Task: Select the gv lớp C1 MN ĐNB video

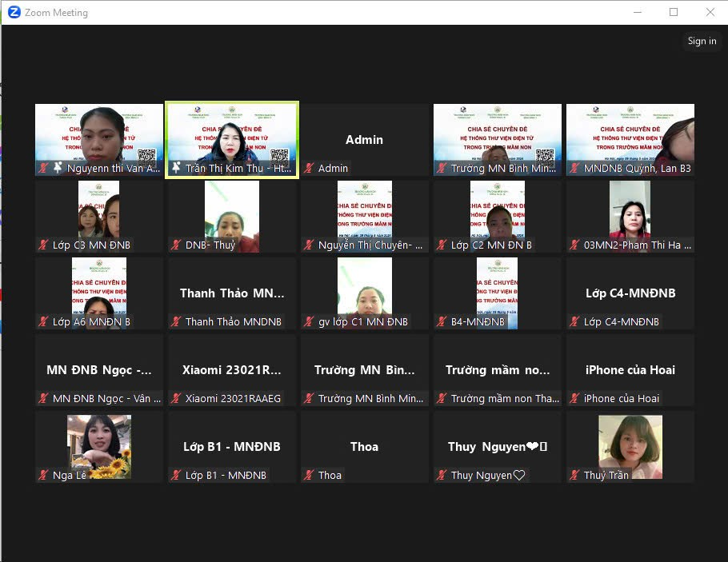Action: (x=365, y=288)
